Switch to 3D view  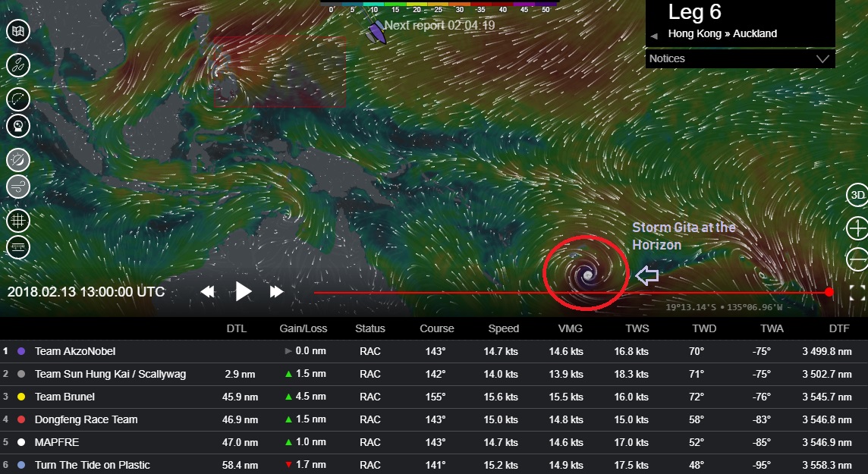[x=857, y=195]
